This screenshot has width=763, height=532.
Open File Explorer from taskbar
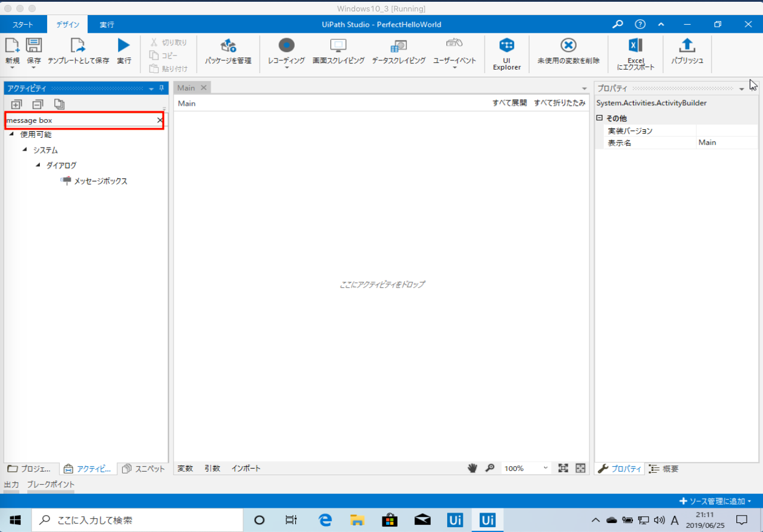(x=358, y=519)
